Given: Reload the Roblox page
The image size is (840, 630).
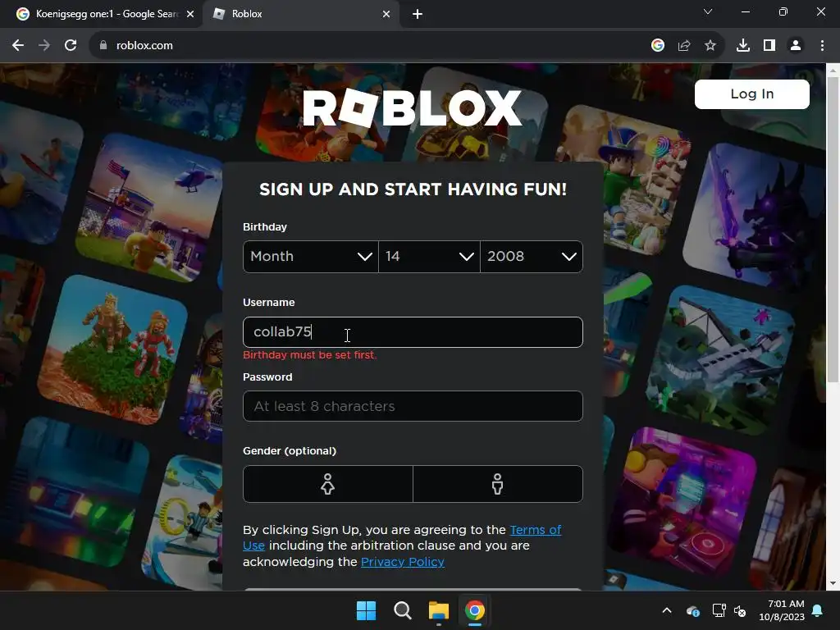Looking at the screenshot, I should coord(71,46).
